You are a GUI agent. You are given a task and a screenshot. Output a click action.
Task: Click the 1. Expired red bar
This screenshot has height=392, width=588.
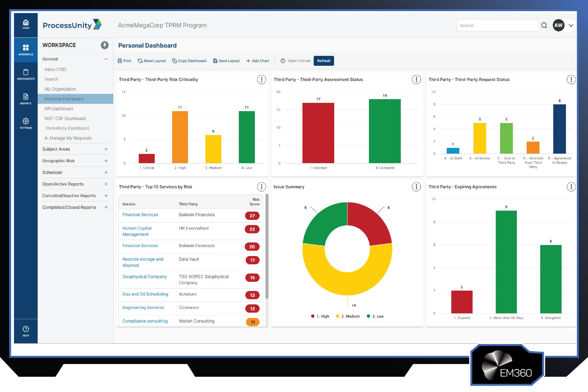point(462,302)
